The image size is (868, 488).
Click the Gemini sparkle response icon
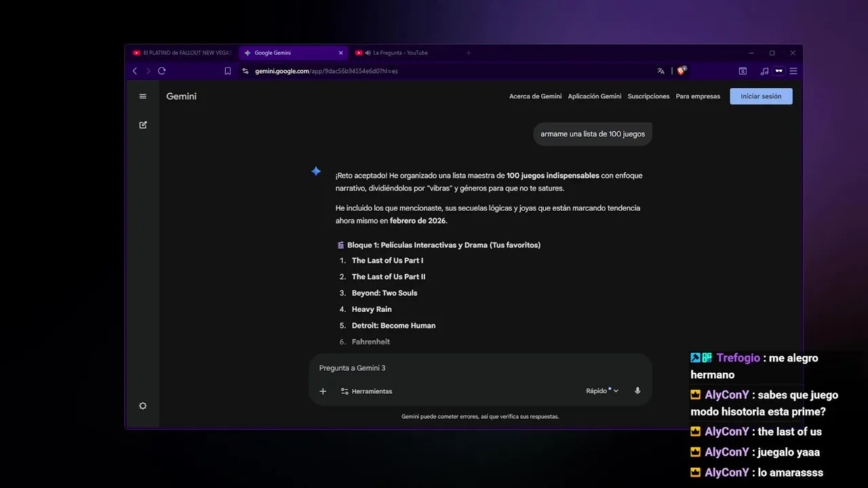point(316,171)
